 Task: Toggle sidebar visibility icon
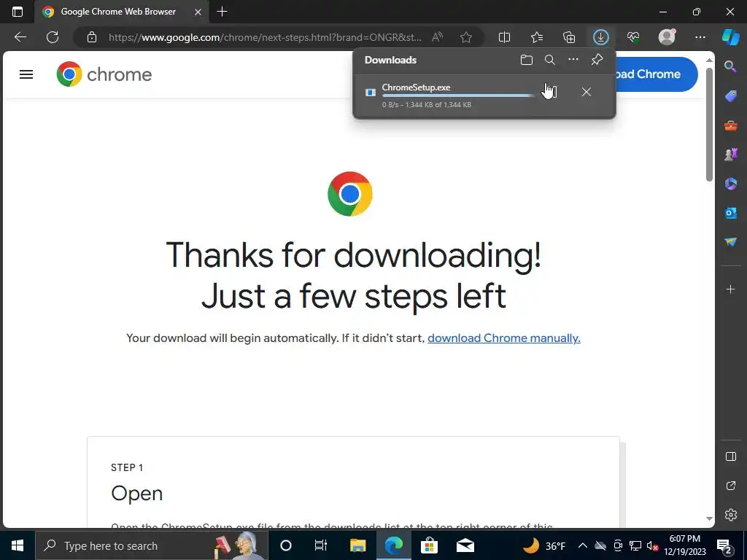coord(730,456)
